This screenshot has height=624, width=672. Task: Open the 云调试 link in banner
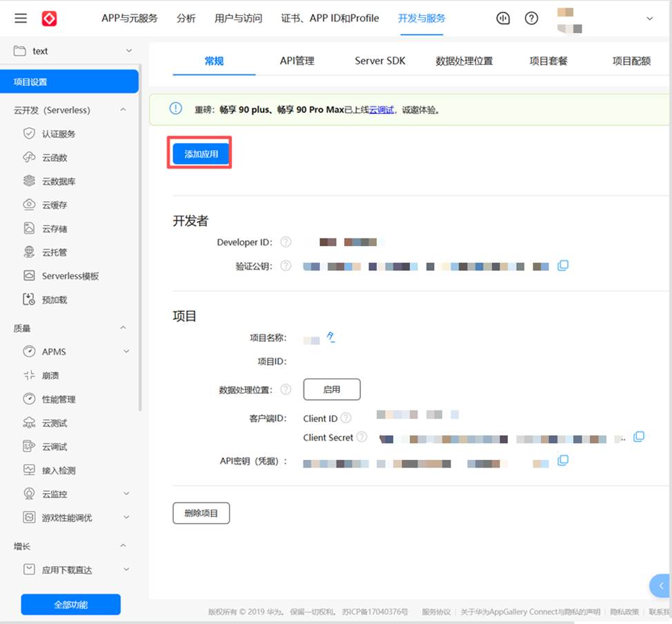382,110
